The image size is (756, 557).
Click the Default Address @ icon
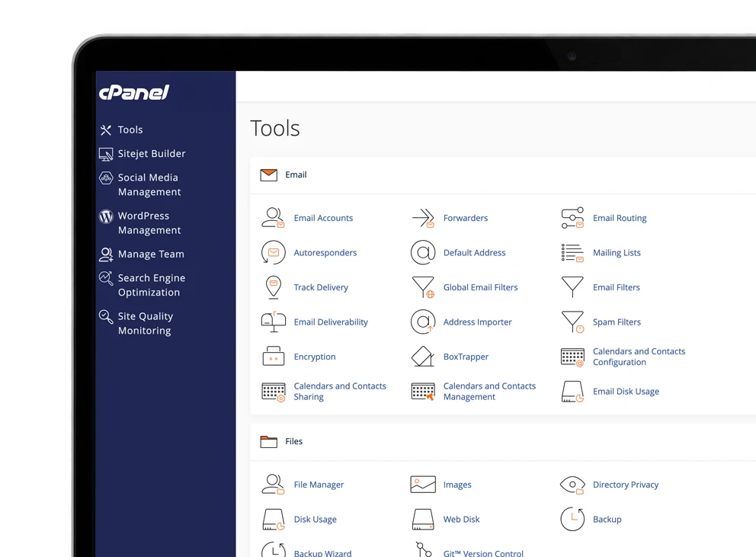pos(423,252)
